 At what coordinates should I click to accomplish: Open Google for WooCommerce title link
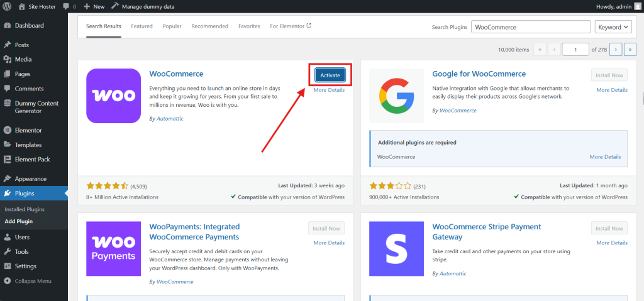479,74
